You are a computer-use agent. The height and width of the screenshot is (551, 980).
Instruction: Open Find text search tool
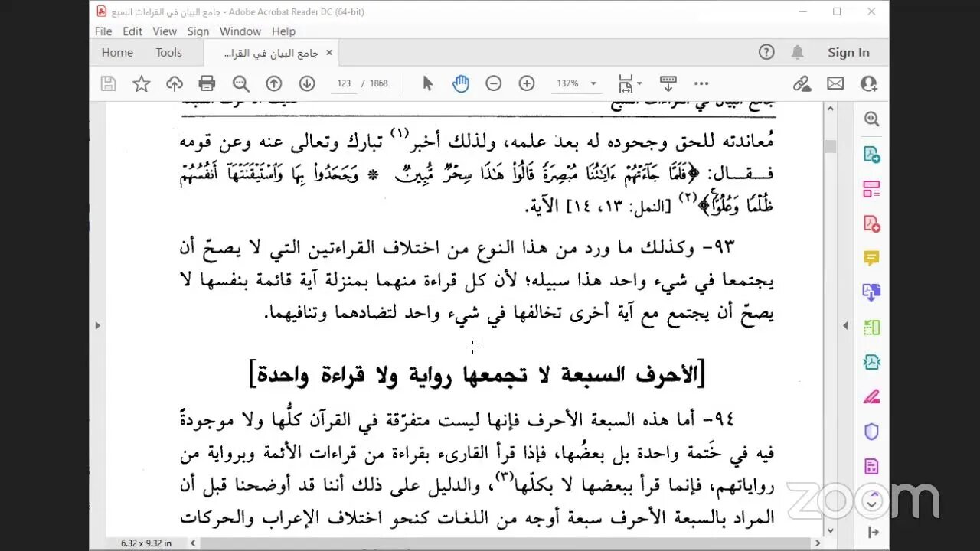tap(240, 83)
